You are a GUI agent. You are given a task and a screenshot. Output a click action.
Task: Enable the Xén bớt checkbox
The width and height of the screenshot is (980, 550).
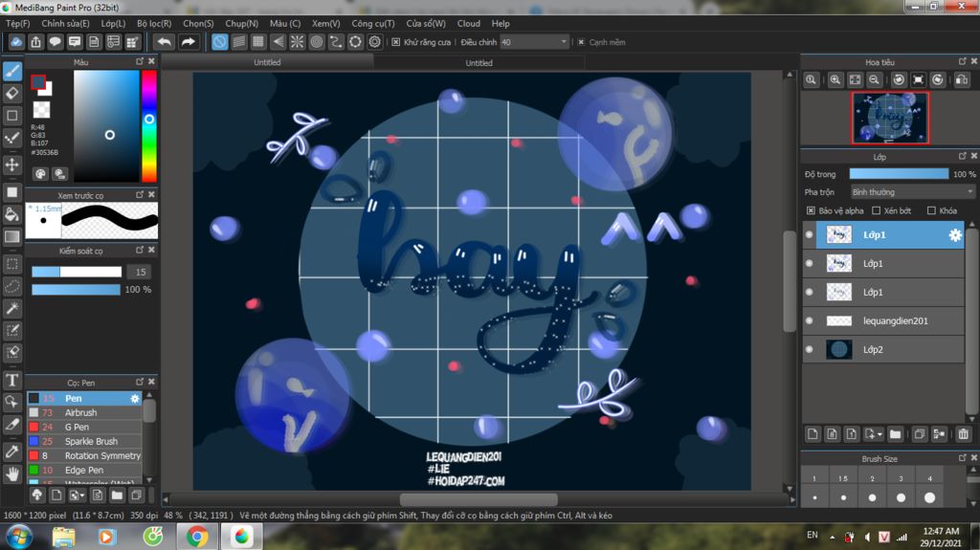coord(877,210)
